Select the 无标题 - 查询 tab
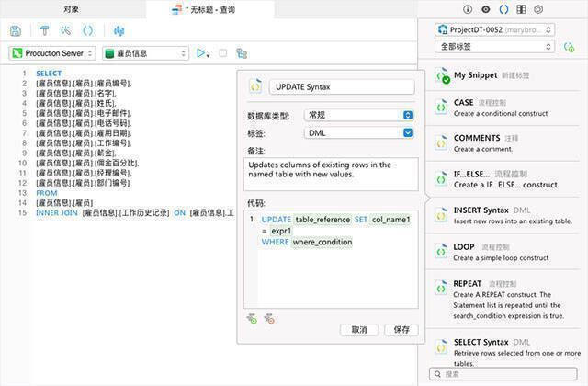Viewport: 588px width, 386px height. point(209,9)
